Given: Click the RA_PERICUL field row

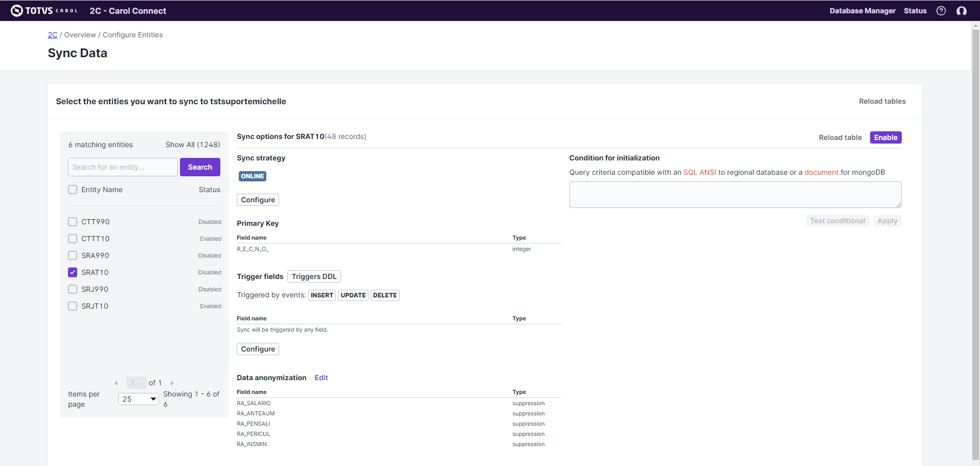Looking at the screenshot, I should click(x=399, y=434).
